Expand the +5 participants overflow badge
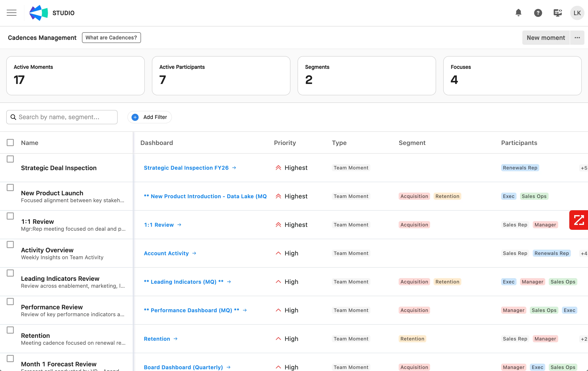 pyautogui.click(x=584, y=168)
